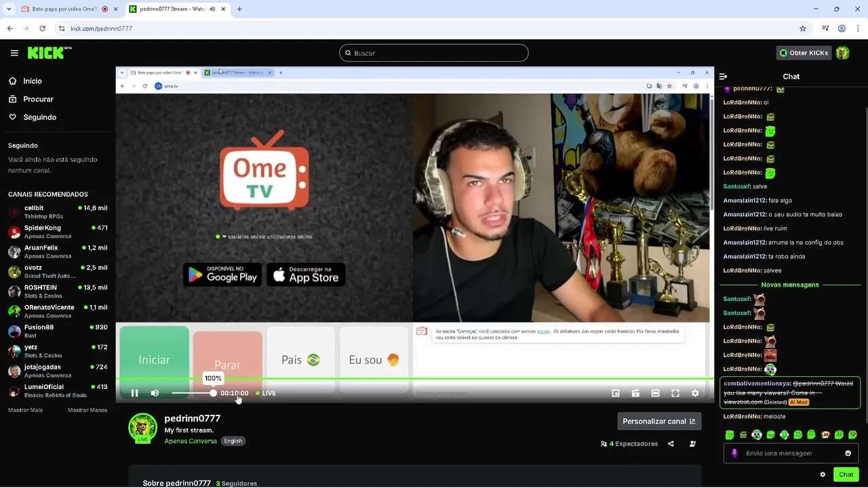Open the cellbit recommended channel
Image resolution: width=868 pixels, height=488 pixels.
[x=58, y=212]
